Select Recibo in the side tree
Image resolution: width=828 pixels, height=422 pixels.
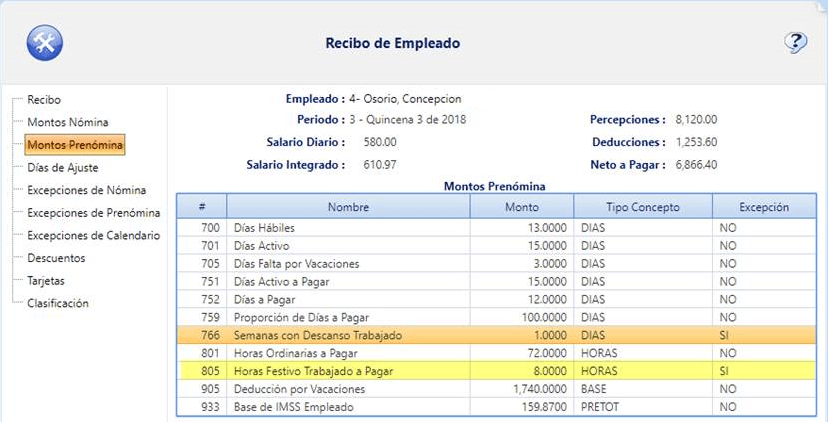click(44, 100)
